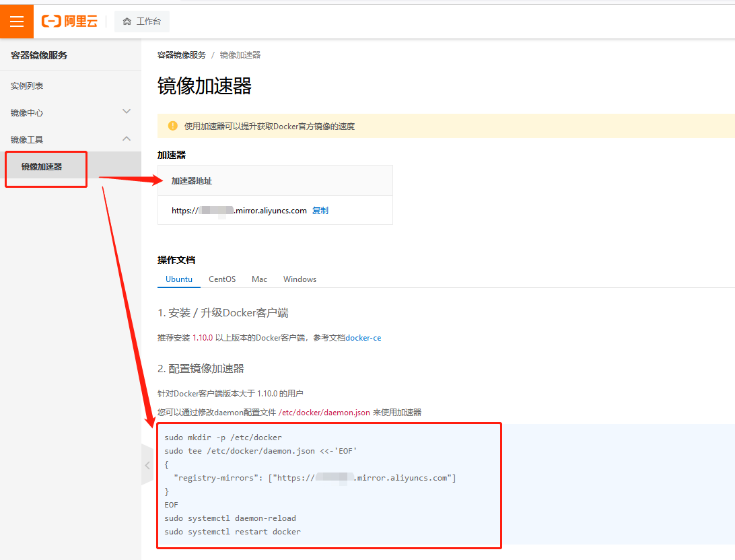
Task: Switch to the Mac tab
Action: click(x=259, y=279)
